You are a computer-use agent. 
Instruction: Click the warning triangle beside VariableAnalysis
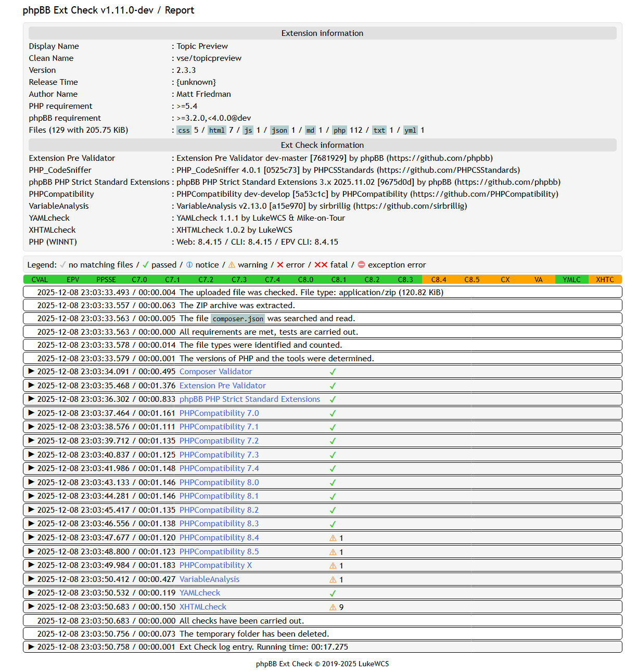pyautogui.click(x=333, y=579)
